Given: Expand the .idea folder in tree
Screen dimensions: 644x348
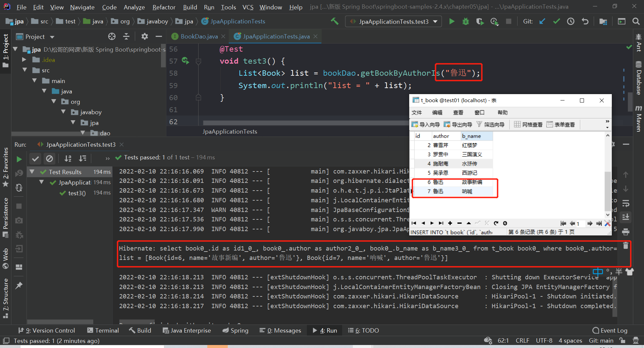Looking at the screenshot, I should coord(24,60).
